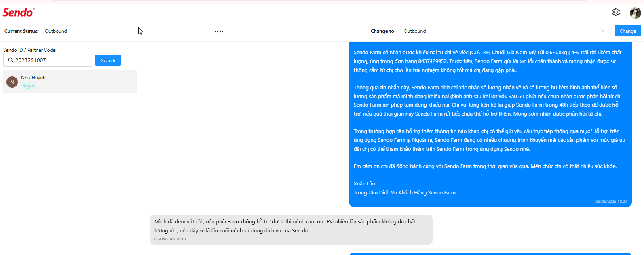Click the Change button

pyautogui.click(x=627, y=31)
